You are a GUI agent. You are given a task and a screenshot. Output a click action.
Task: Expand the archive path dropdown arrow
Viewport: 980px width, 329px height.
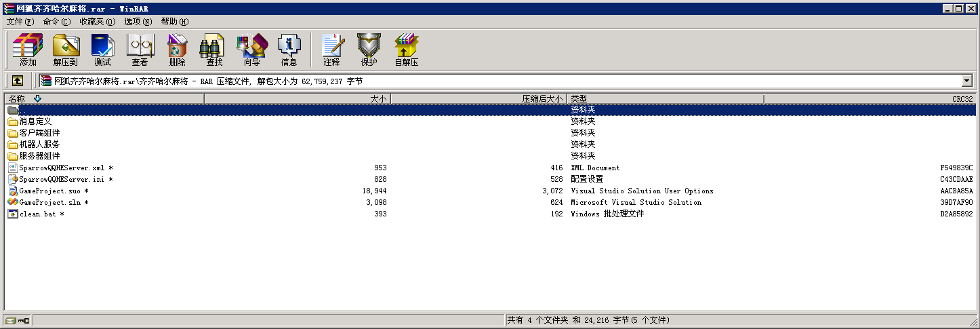click(x=966, y=81)
